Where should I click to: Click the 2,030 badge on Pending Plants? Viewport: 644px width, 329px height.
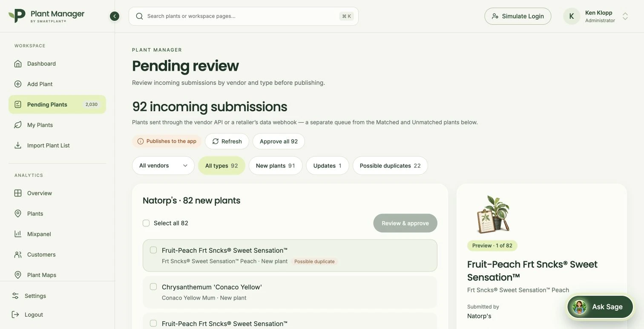(92, 104)
